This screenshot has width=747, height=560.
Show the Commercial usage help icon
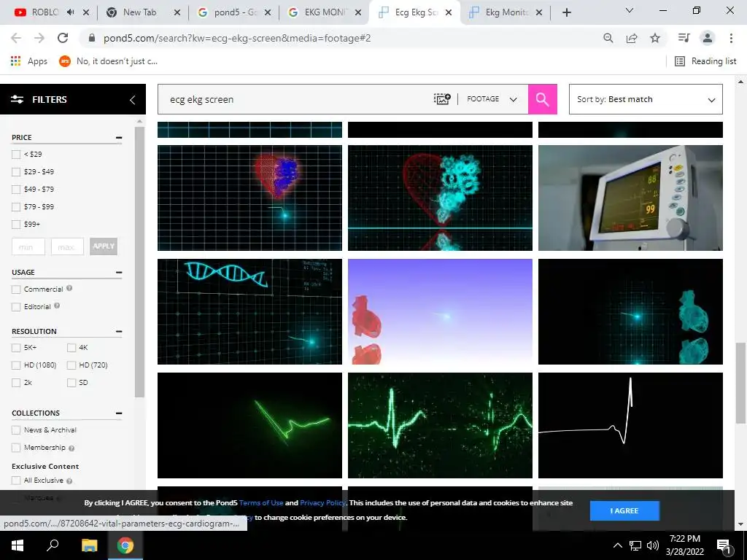[x=69, y=288]
